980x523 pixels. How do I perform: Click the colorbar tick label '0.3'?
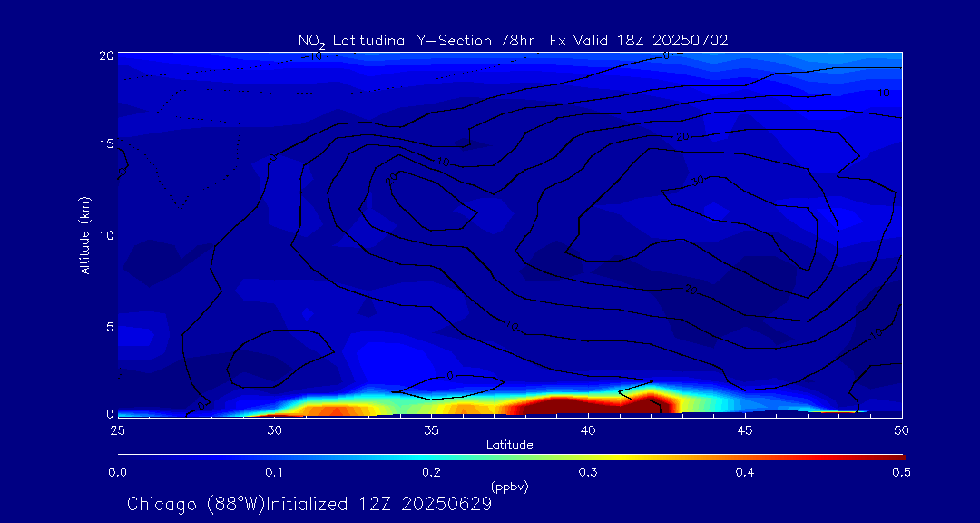coord(588,472)
